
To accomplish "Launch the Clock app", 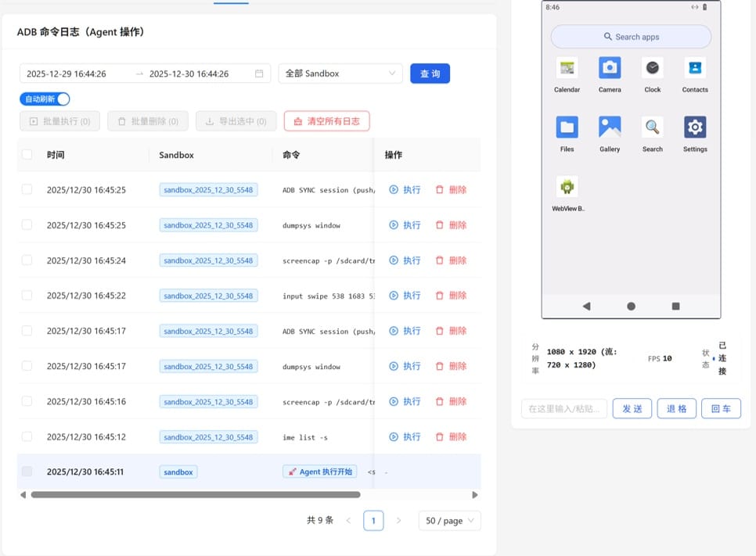I will [652, 69].
